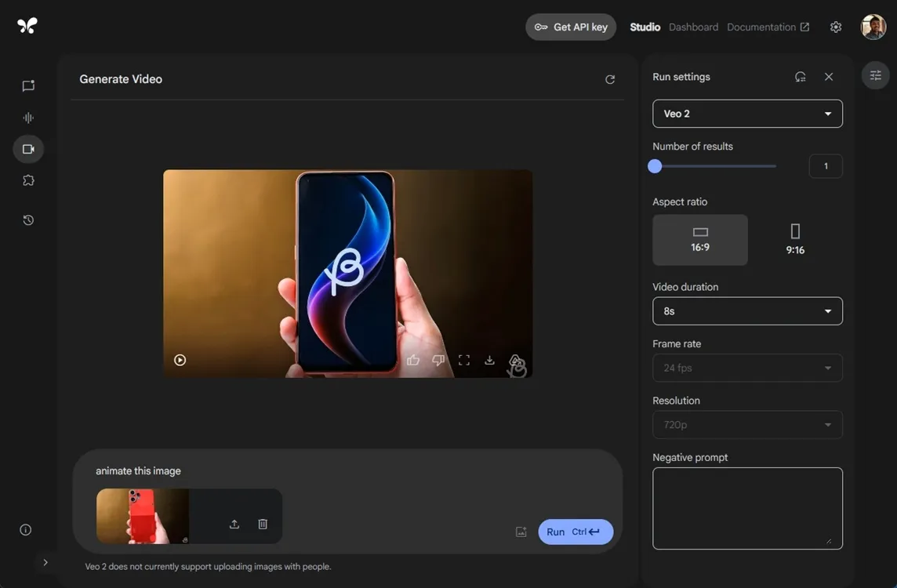Expand the video to fullscreen
The width and height of the screenshot is (897, 588).
(x=463, y=359)
